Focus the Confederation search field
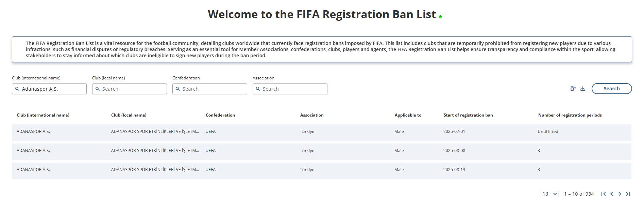 point(210,89)
